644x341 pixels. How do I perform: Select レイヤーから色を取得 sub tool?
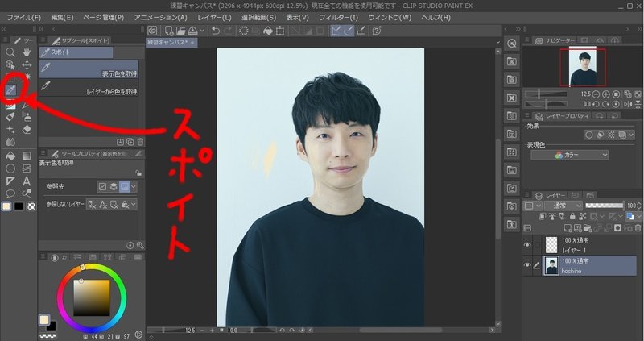89,87
